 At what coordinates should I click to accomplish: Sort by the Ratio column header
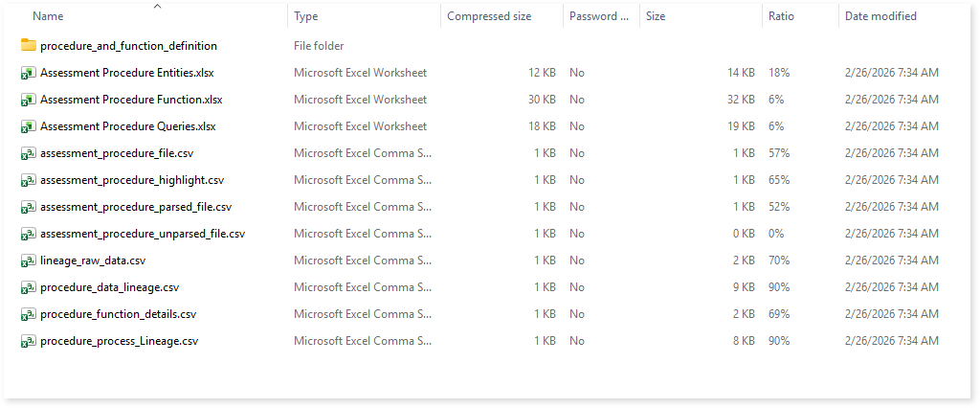[780, 16]
